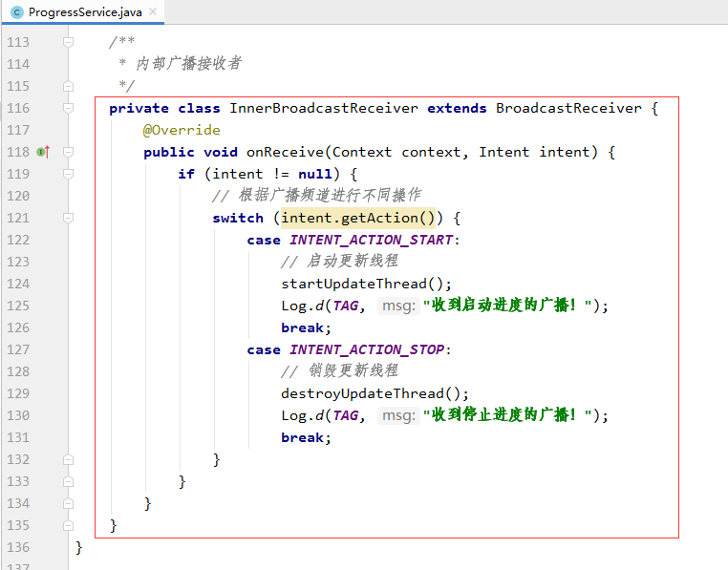Click highlighted intent.getAction() expression
The height and width of the screenshot is (570, 728).
tap(358, 218)
